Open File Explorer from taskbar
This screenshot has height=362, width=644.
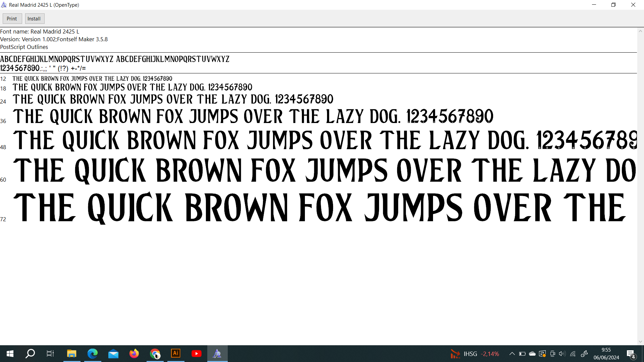tap(71, 354)
